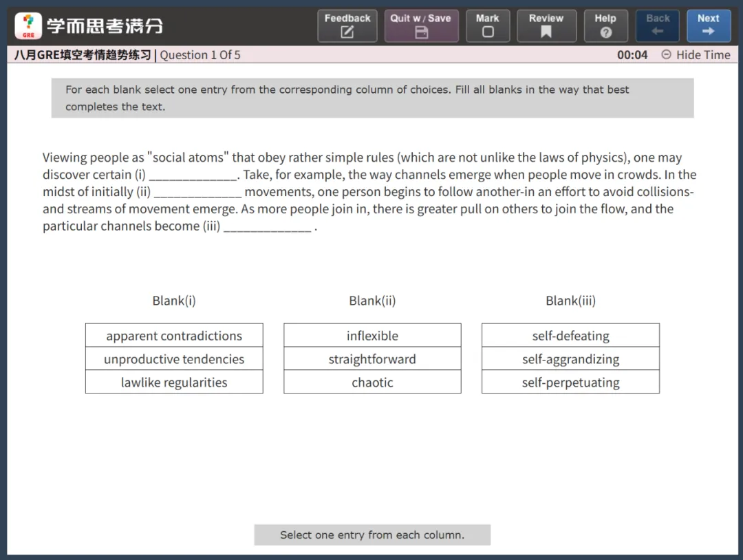Viewport: 743px width, 560px height.
Task: Select "self-defeating" for Blank(iii)
Action: point(570,336)
